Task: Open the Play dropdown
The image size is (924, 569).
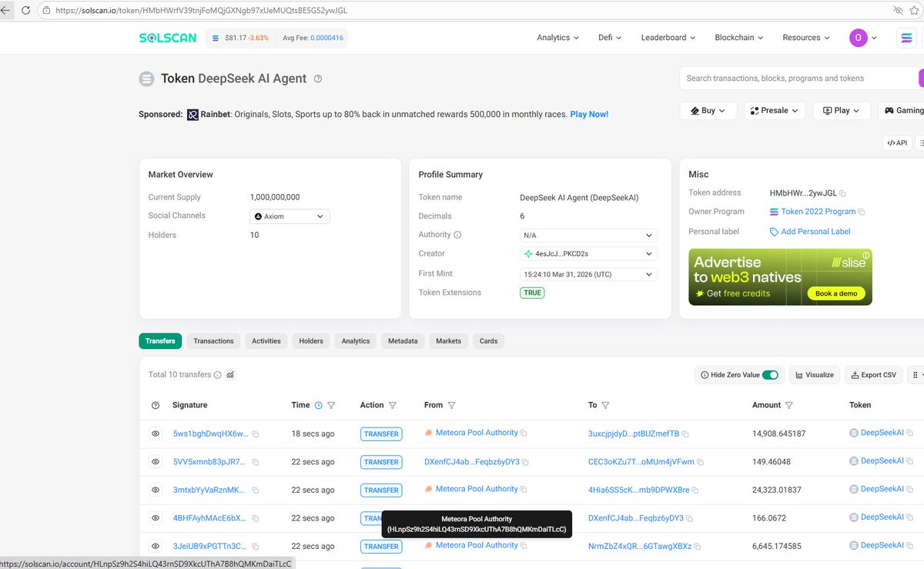Action: (842, 111)
